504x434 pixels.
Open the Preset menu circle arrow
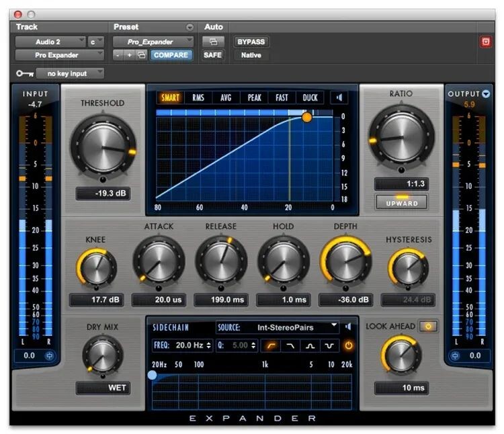[190, 27]
